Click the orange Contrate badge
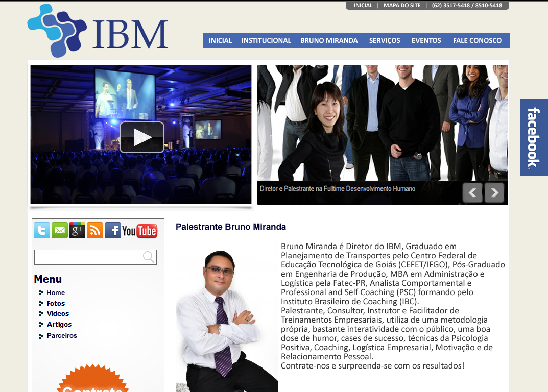 (92, 378)
